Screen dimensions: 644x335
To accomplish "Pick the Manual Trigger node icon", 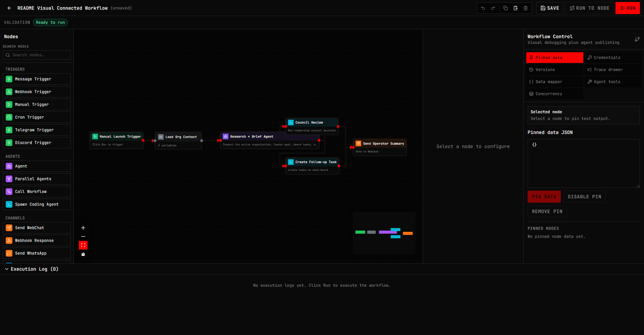I will pyautogui.click(x=9, y=105).
